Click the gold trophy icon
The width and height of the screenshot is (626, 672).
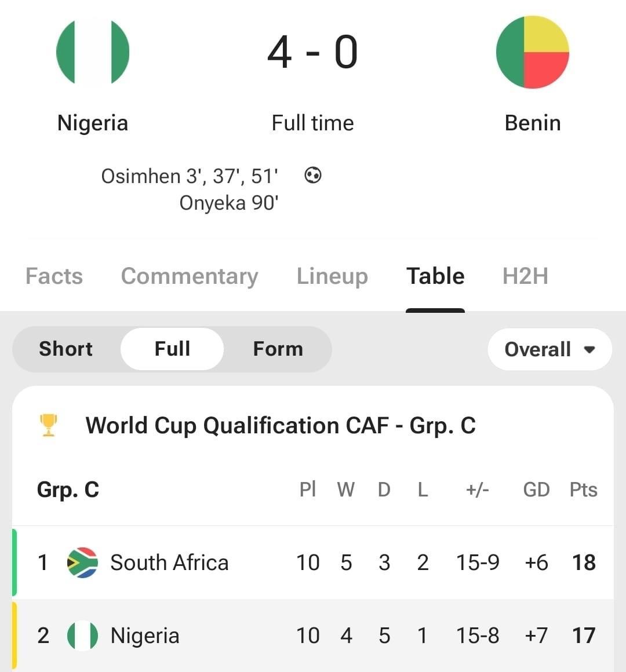pos(49,425)
